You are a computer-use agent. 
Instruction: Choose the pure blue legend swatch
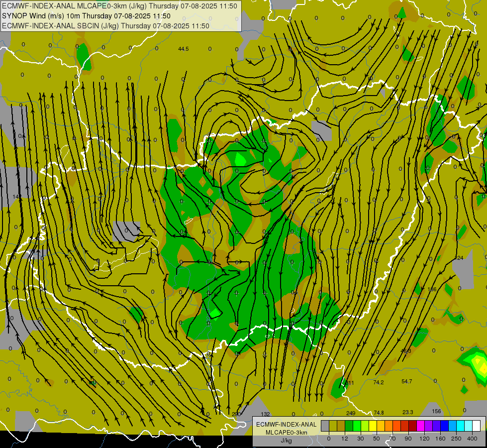(x=445, y=426)
